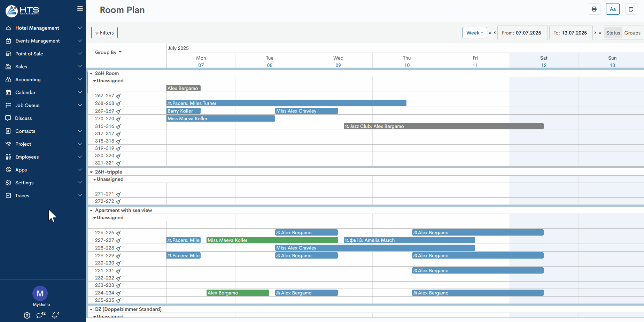Open chat messages icon showing 42
This screenshot has width=644, height=322.
click(40, 315)
